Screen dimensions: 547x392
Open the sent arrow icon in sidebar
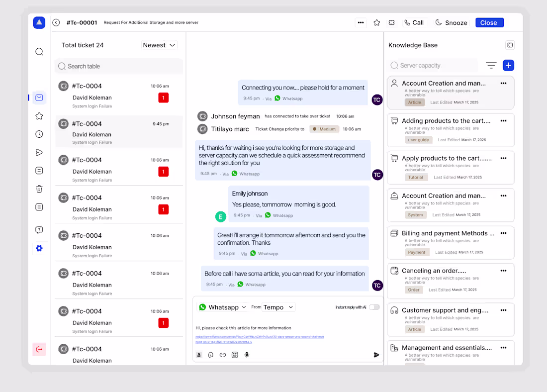(x=39, y=152)
